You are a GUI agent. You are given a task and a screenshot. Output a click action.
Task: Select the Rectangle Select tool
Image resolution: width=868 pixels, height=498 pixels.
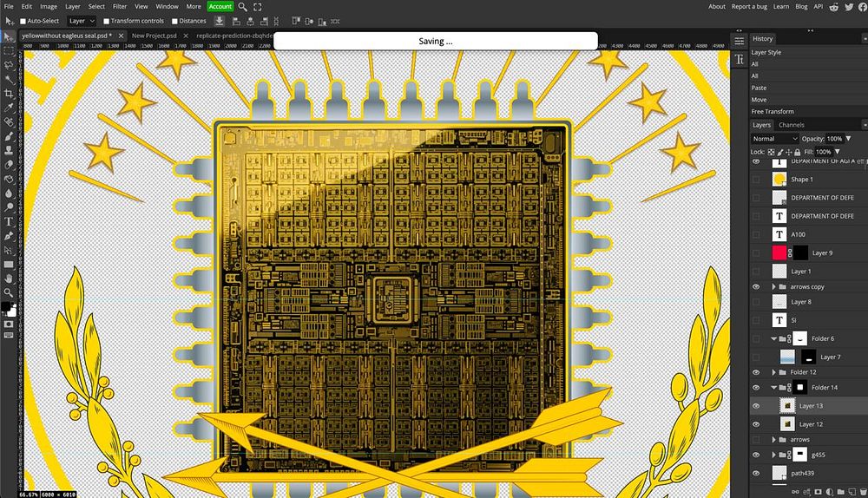[x=9, y=51]
